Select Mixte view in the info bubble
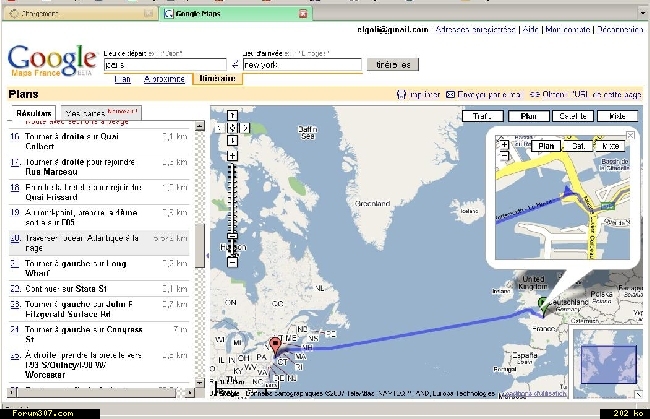 [610, 146]
